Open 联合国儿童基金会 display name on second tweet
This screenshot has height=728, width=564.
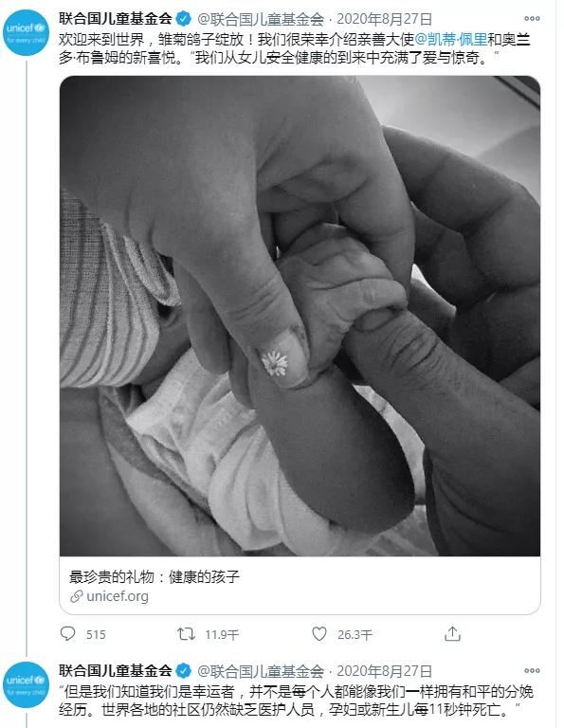[116, 670]
